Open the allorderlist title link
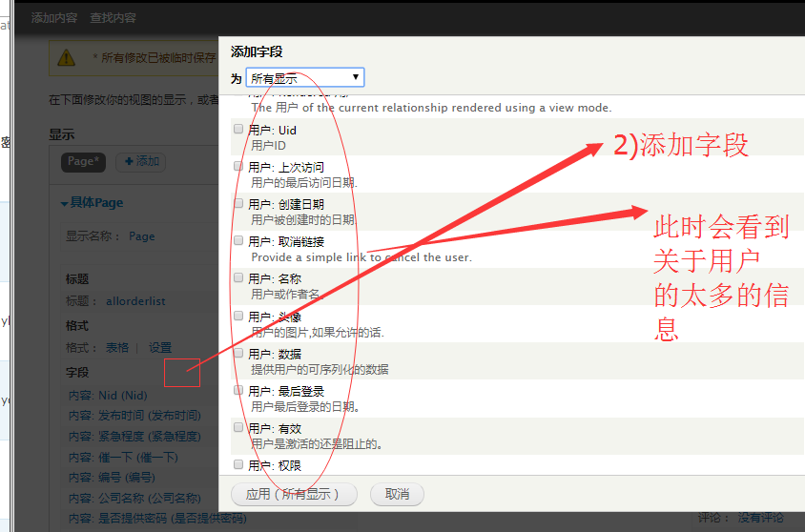The image size is (805, 532). 135,301
